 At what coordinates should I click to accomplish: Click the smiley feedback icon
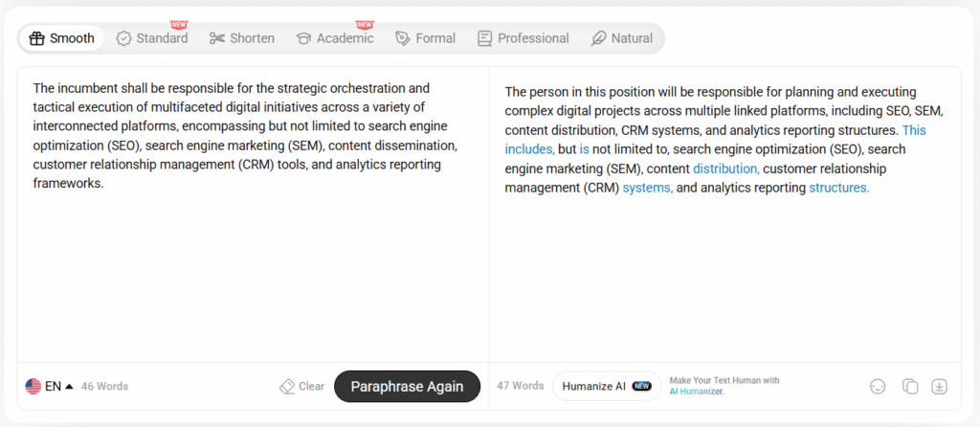878,386
